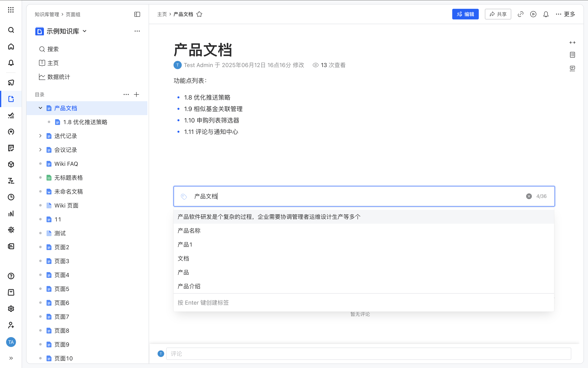Click the 共享 button
Screen dimensions: 588x368
coord(498,14)
